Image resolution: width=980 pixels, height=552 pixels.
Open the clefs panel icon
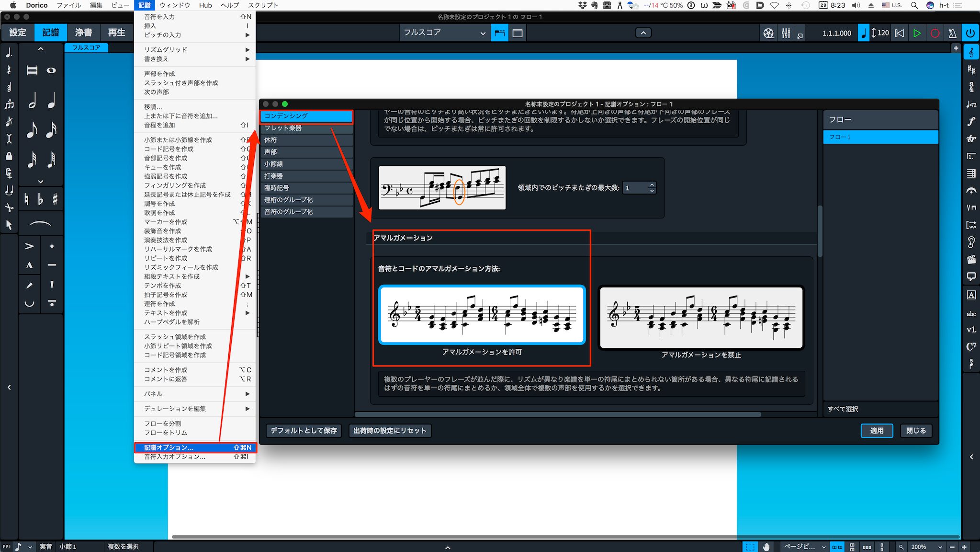971,53
